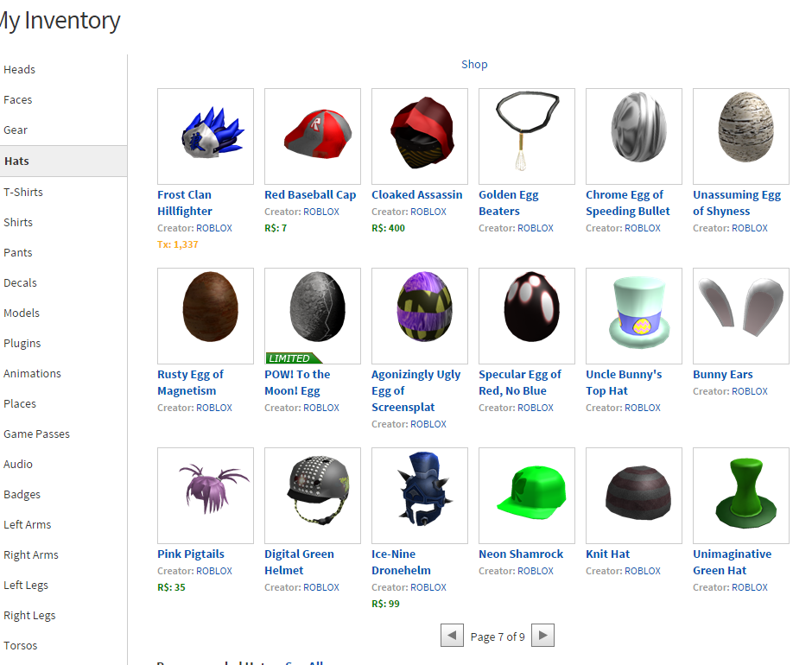
Task: Go to next inventory page arrow
Action: (x=542, y=635)
